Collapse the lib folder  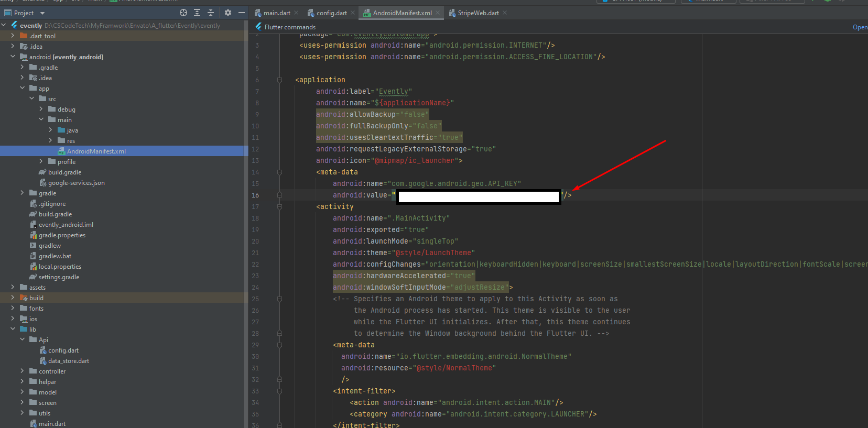(13, 329)
